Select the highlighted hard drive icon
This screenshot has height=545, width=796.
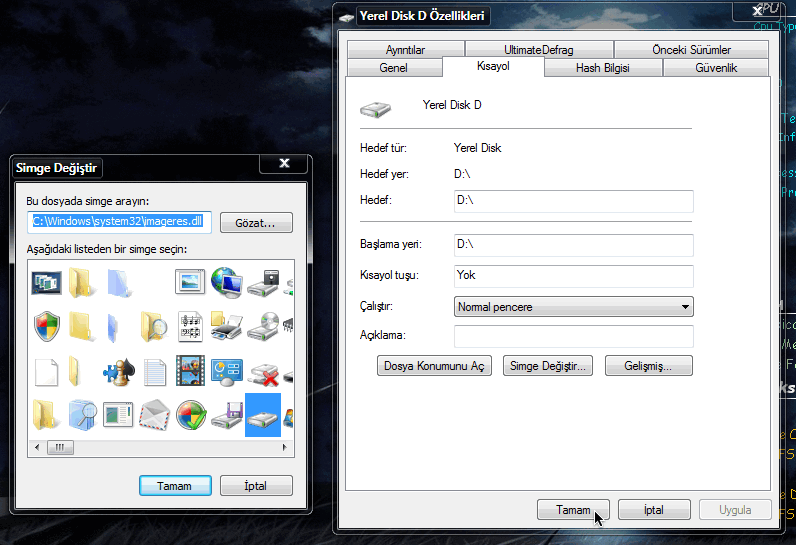(x=263, y=415)
